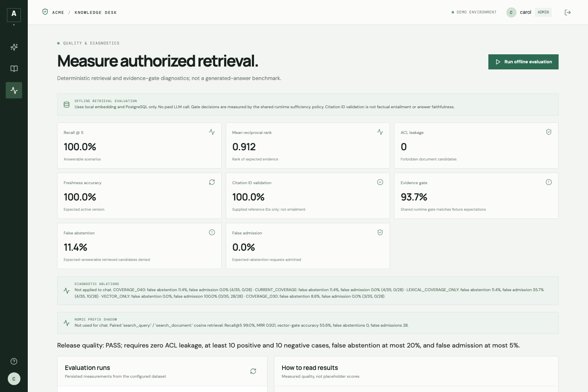Go to the ACME breadcrumb

click(x=58, y=13)
